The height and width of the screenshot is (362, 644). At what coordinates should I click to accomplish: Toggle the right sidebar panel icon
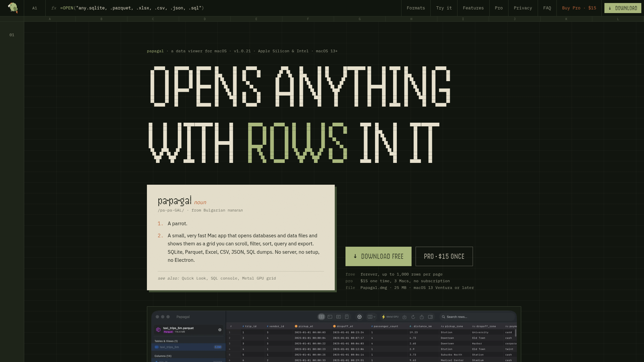430,317
